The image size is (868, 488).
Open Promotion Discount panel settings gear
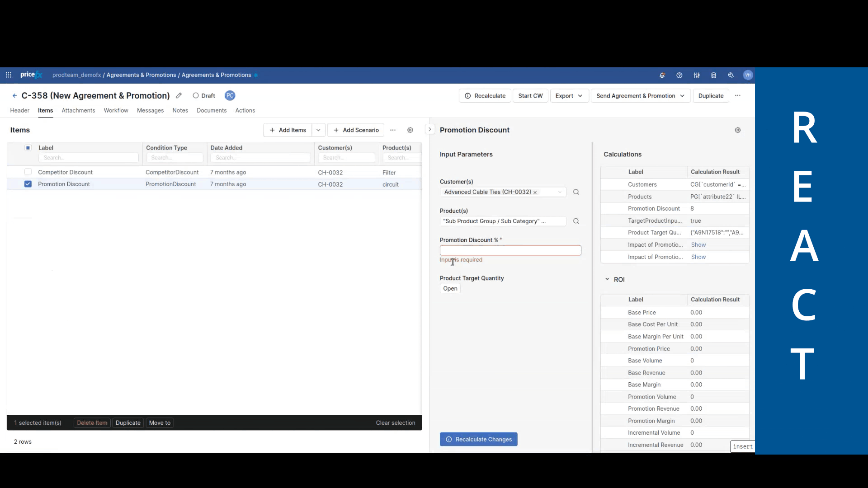(x=737, y=130)
